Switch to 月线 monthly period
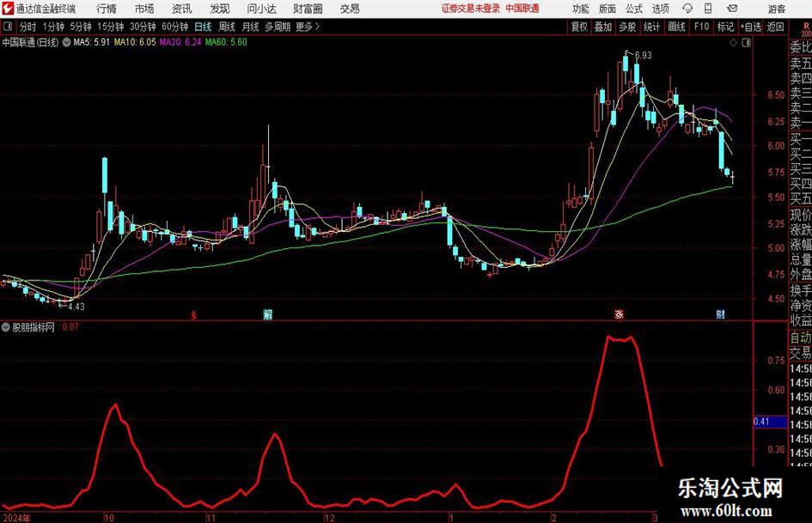 [250, 27]
